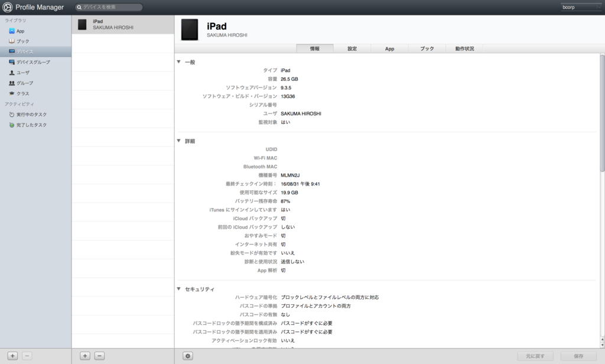Image resolution: width=605 pixels, height=364 pixels.
Task: Collapse the 詳細 section
Action: pos(178,141)
